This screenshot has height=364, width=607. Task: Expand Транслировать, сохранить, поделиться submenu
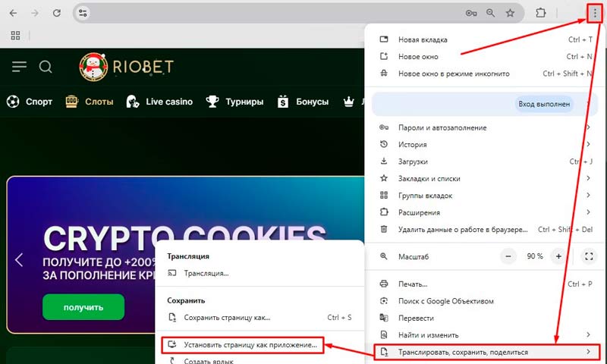pos(487,352)
